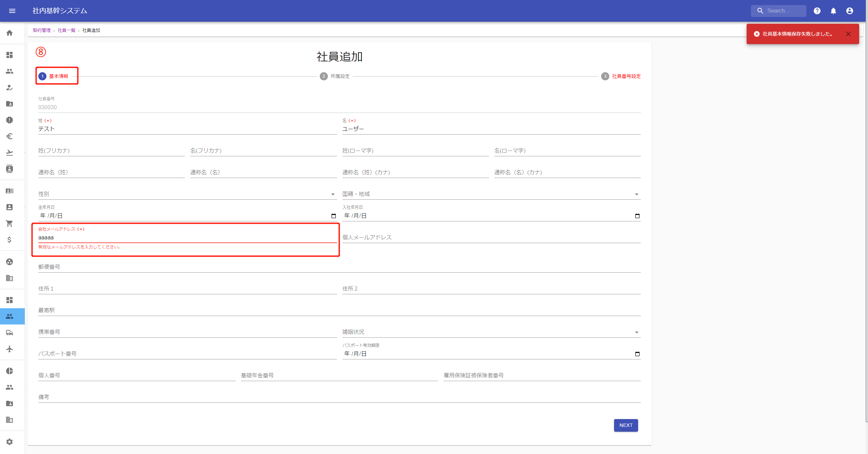Click the 会社メールアドレス input field

(186, 237)
